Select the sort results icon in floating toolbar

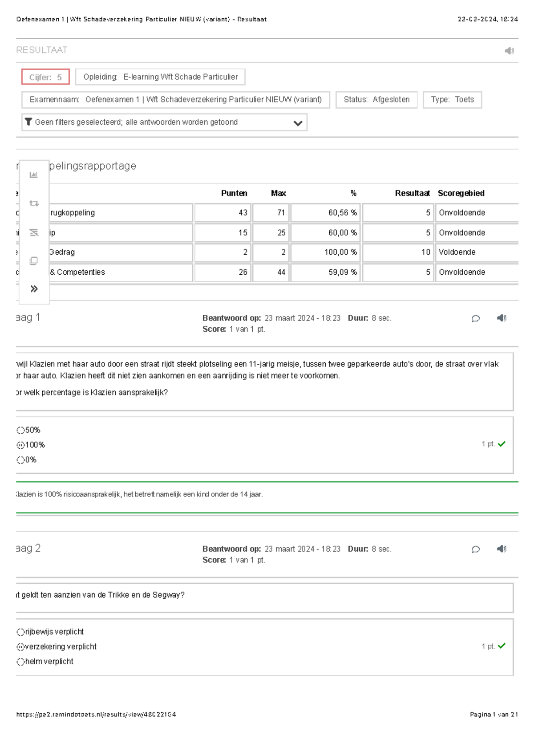coord(33,232)
